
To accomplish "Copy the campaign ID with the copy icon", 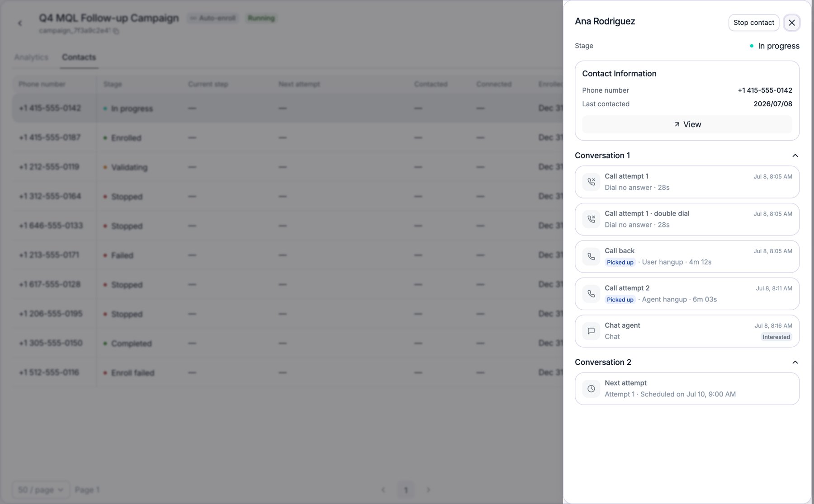I will pyautogui.click(x=116, y=31).
